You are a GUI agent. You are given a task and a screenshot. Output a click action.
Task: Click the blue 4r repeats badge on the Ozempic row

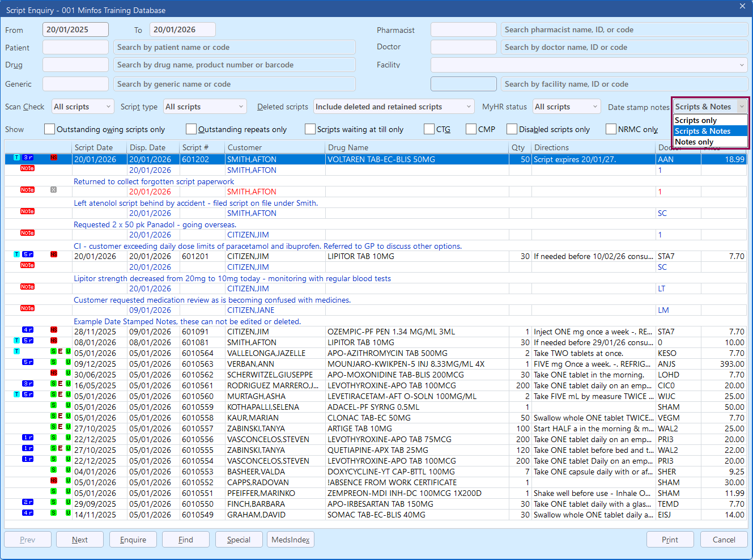pyautogui.click(x=28, y=330)
